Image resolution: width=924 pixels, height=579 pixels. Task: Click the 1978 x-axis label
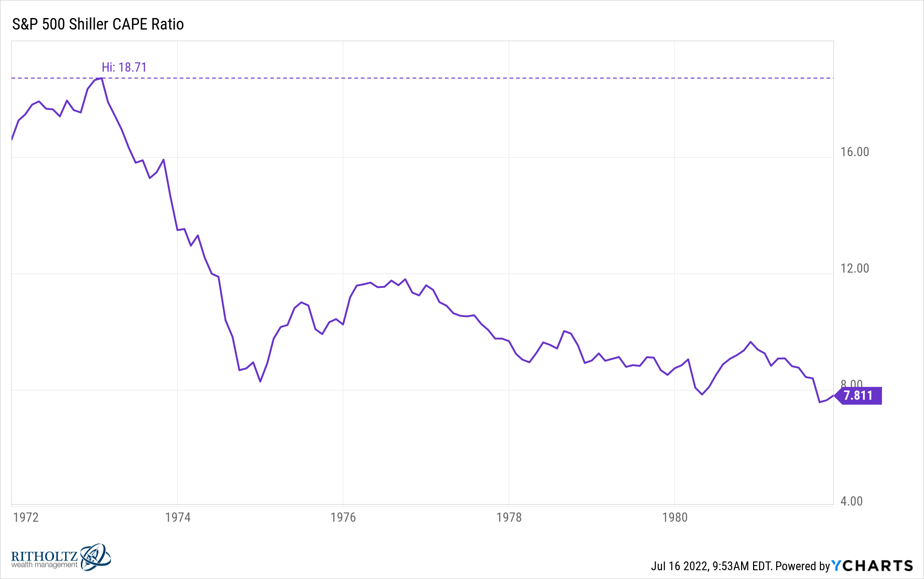point(509,517)
